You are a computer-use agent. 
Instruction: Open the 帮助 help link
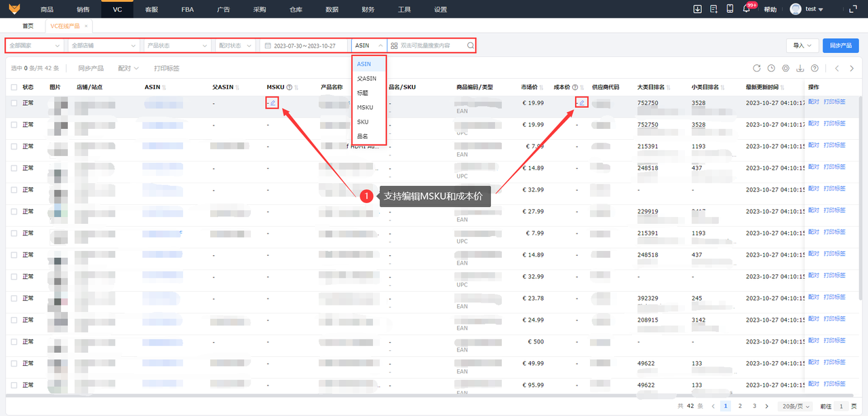click(x=770, y=10)
